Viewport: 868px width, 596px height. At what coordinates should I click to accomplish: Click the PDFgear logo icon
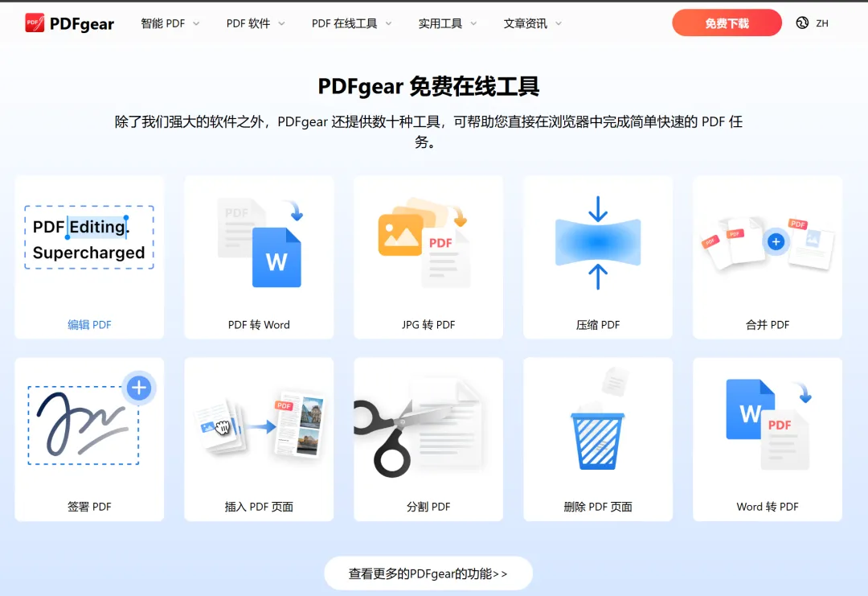click(x=35, y=23)
